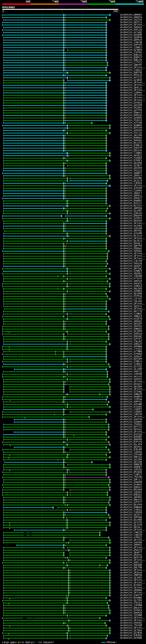Click the AV619962 query name
The image size is (146, 644).
tap(8, 7)
